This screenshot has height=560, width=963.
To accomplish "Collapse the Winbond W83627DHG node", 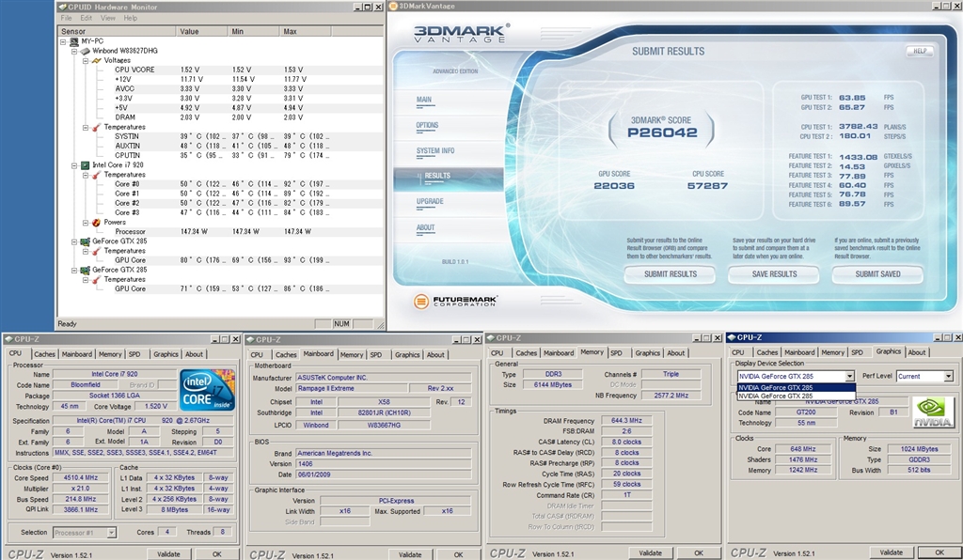I will [75, 51].
